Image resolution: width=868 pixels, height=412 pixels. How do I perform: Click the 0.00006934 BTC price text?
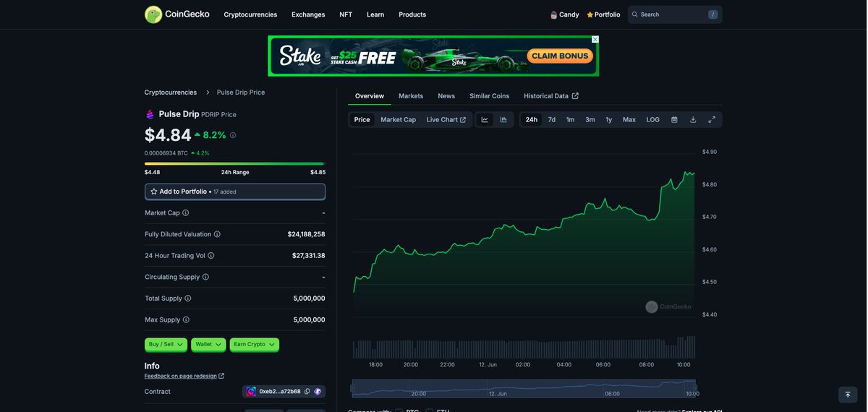166,153
